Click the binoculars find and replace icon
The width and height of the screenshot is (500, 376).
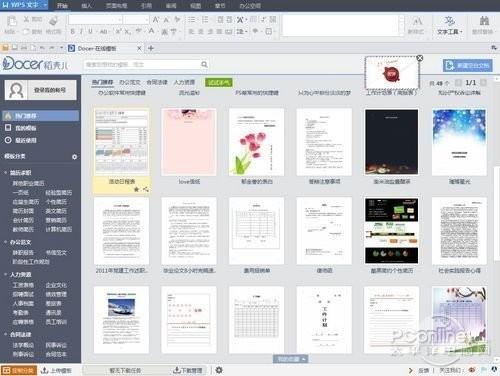coord(484,21)
